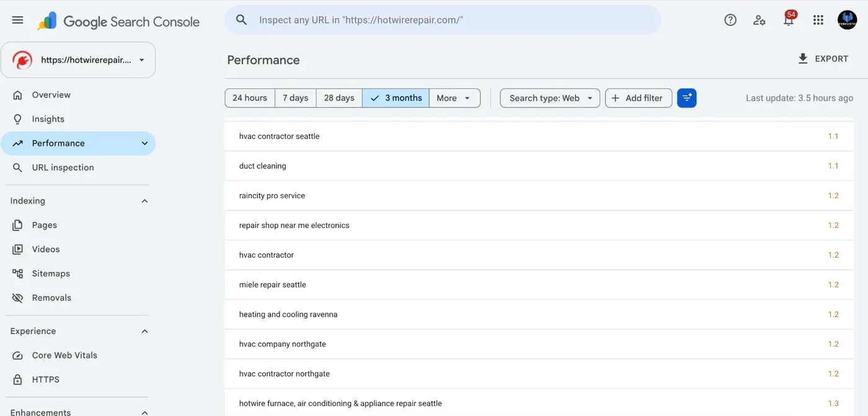Open notifications bell with 54 badge
The height and width of the screenshot is (416, 868).
tap(789, 19)
